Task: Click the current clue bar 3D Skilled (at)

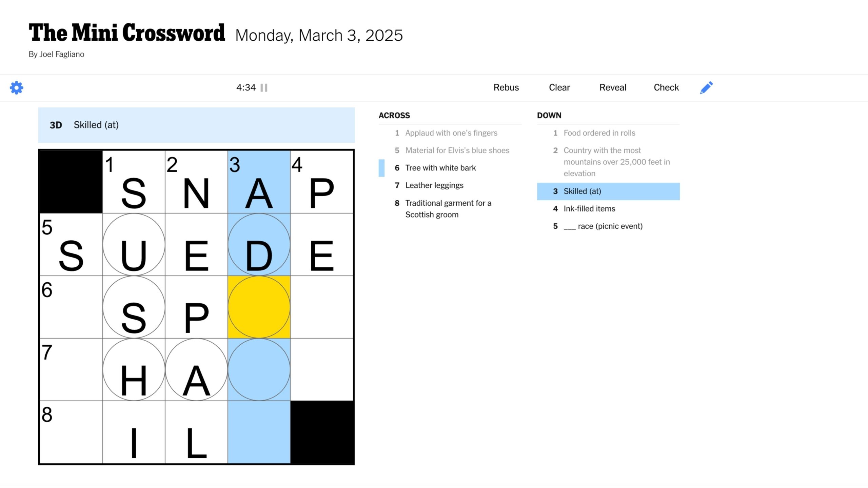Action: pos(196,125)
